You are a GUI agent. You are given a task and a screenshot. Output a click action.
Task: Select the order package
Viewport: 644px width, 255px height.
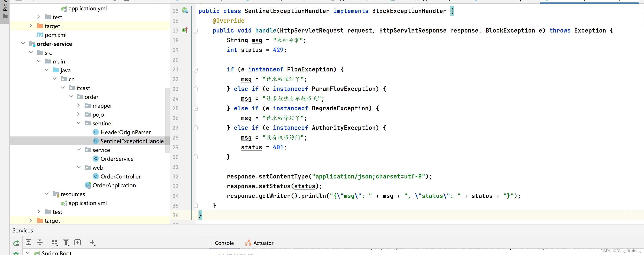[x=91, y=97]
